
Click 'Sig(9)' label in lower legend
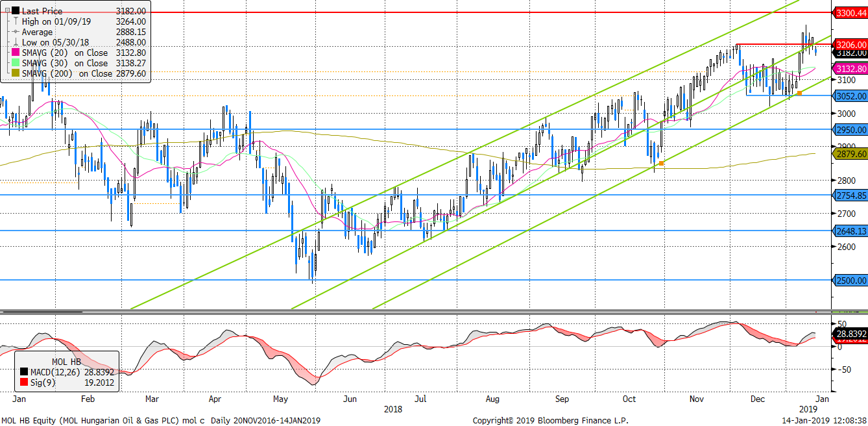click(x=43, y=384)
